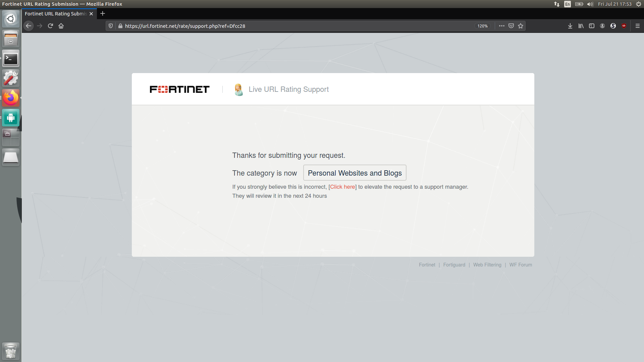Open a new browser tab

[x=103, y=13]
